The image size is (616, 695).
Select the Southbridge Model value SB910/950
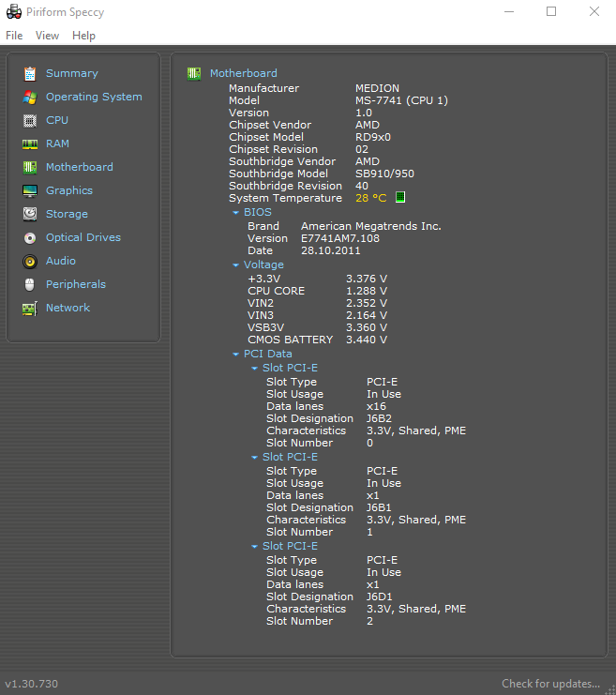(x=384, y=174)
